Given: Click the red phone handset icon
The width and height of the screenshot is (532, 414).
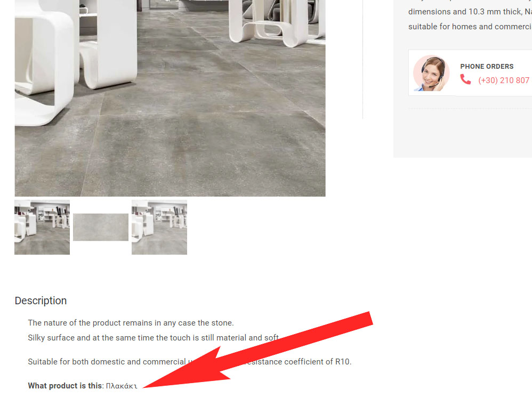Looking at the screenshot, I should (465, 79).
